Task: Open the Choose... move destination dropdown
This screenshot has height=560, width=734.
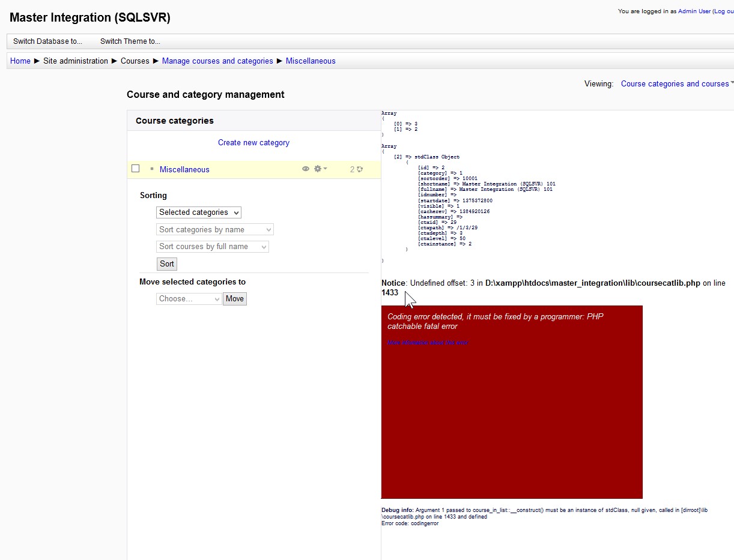Action: coord(189,299)
